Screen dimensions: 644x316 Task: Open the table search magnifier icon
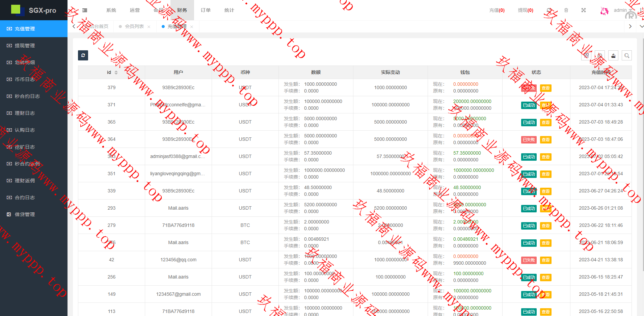pos(627,56)
